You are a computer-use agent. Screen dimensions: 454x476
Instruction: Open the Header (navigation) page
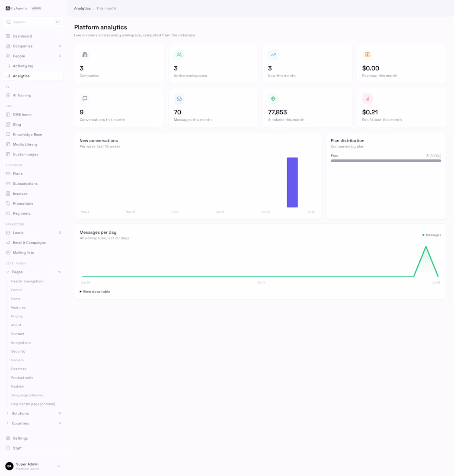point(27,281)
